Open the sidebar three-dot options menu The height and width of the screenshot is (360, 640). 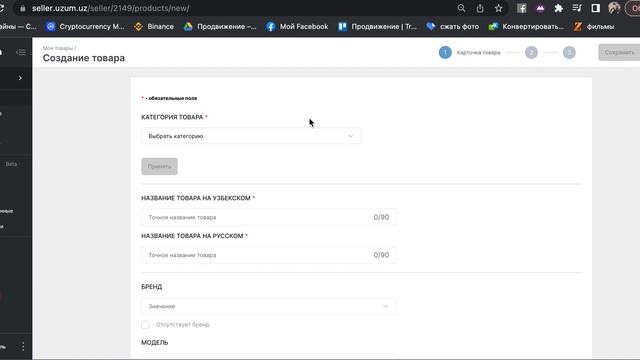click(23, 347)
